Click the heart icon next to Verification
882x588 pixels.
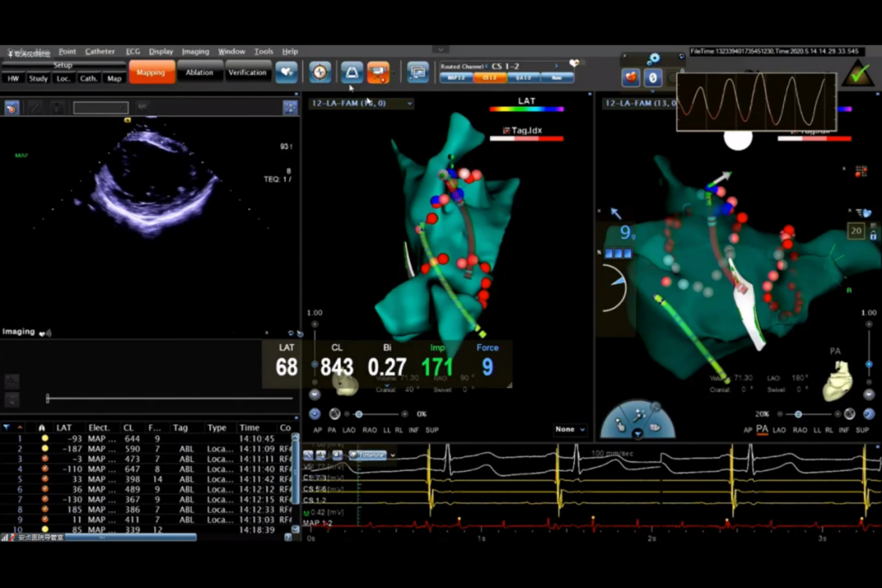(286, 73)
